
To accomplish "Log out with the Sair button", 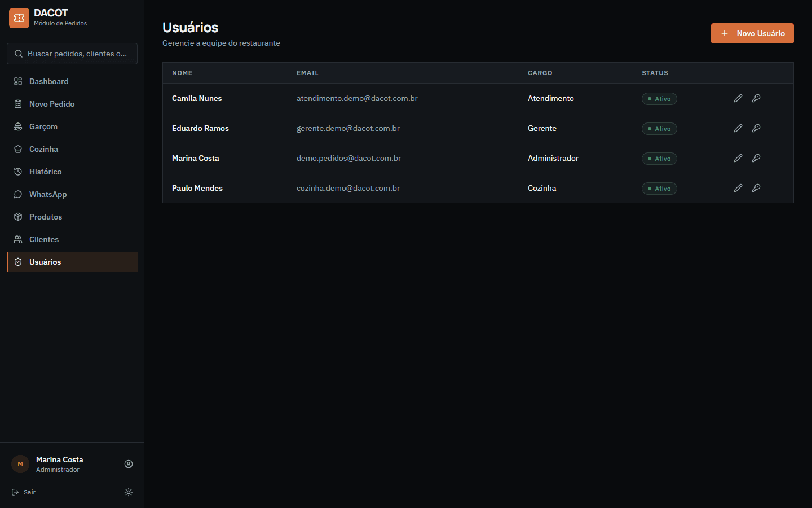I will coord(24,492).
